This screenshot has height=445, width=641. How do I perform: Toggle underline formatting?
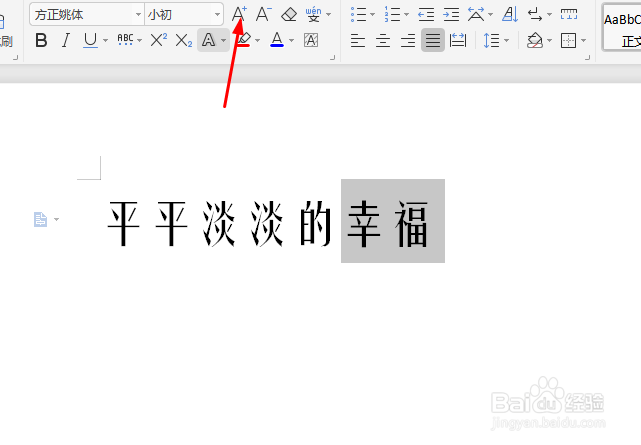90,40
